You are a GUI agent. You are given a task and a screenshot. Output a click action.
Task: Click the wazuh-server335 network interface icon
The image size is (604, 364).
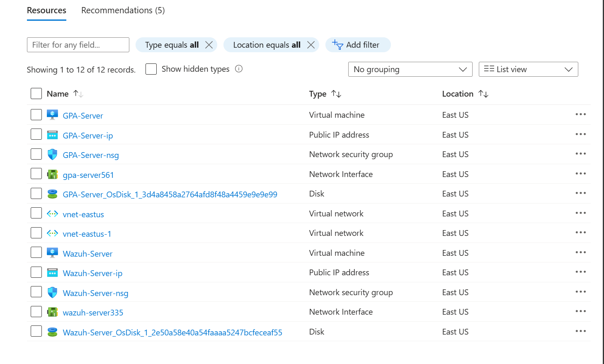coord(52,312)
